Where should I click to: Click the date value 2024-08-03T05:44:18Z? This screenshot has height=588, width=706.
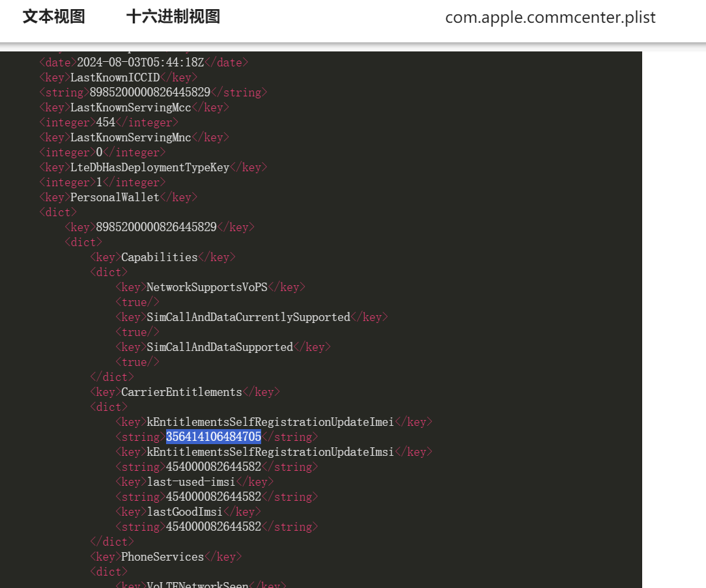click(141, 62)
